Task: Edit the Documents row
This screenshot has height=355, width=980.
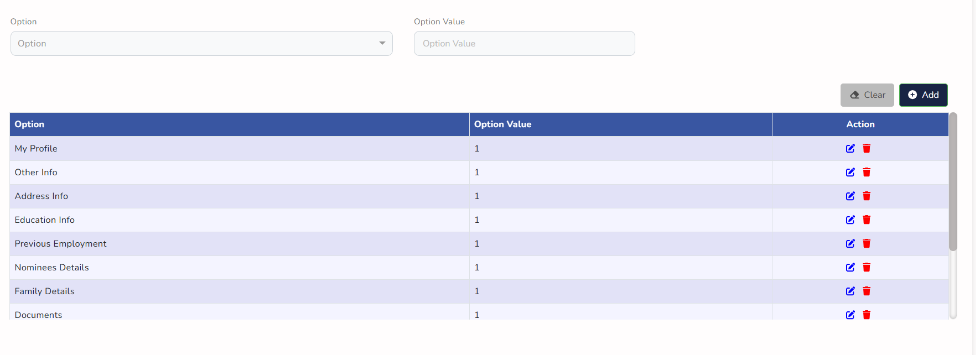Action: [850, 315]
